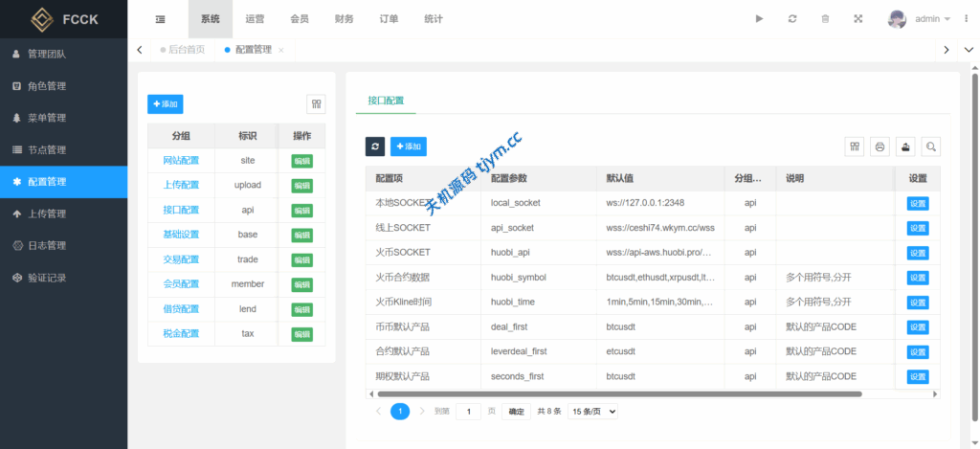
Task: Open 管理团队 in the sidebar
Action: (64, 55)
